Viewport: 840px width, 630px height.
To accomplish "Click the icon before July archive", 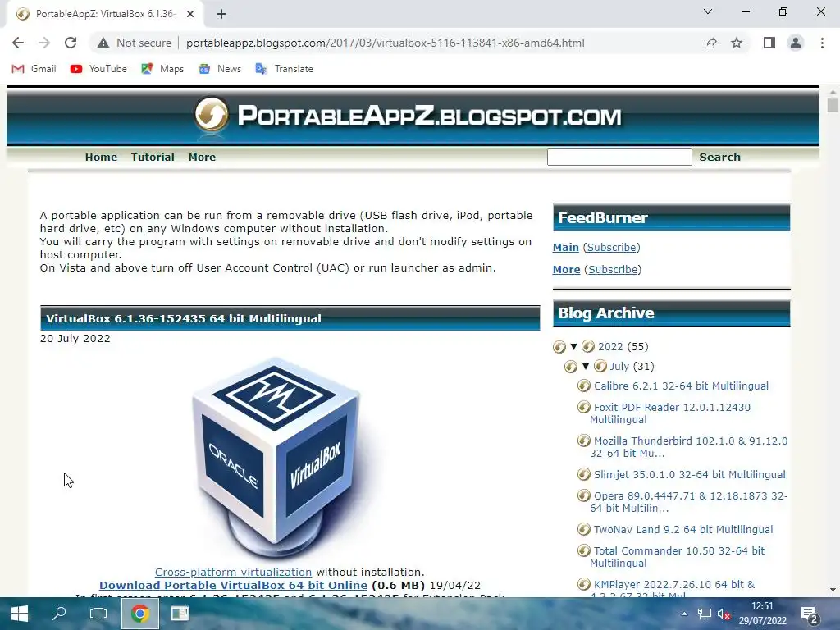I will tap(571, 367).
